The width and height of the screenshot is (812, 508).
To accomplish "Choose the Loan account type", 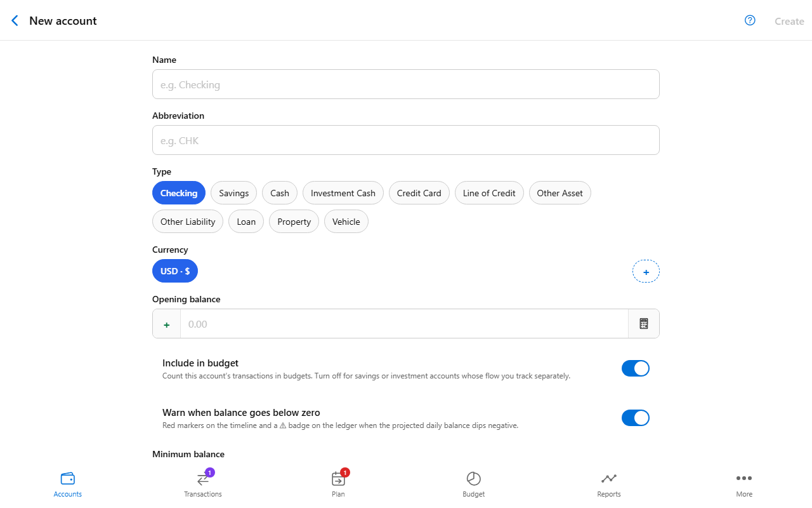I will click(x=246, y=222).
